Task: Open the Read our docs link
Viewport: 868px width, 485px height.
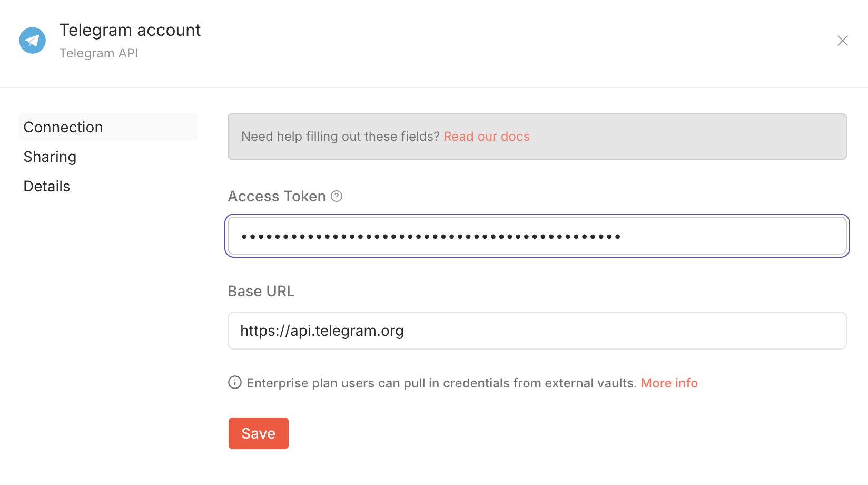Action: tap(486, 137)
